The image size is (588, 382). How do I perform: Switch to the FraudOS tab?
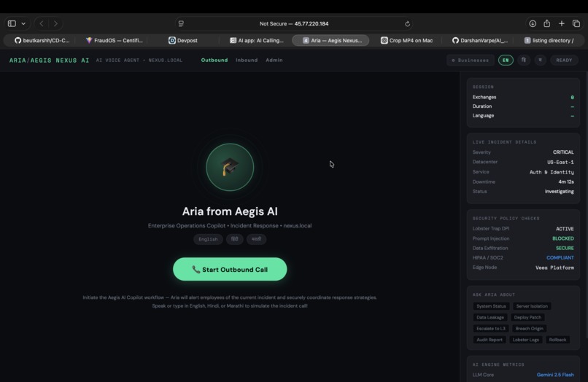click(114, 41)
